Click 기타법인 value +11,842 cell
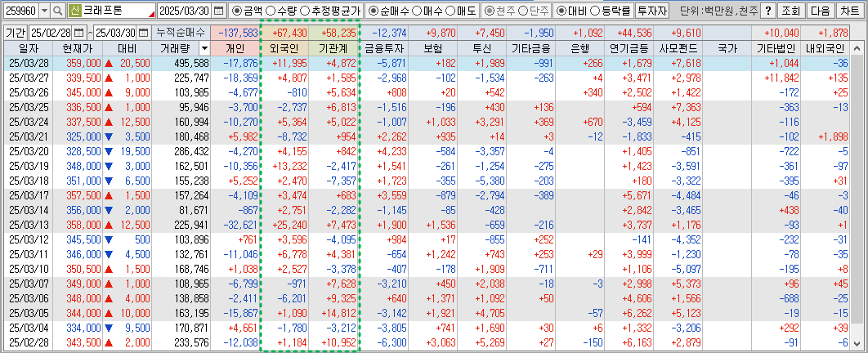This screenshot has height=353, width=868. 776,78
